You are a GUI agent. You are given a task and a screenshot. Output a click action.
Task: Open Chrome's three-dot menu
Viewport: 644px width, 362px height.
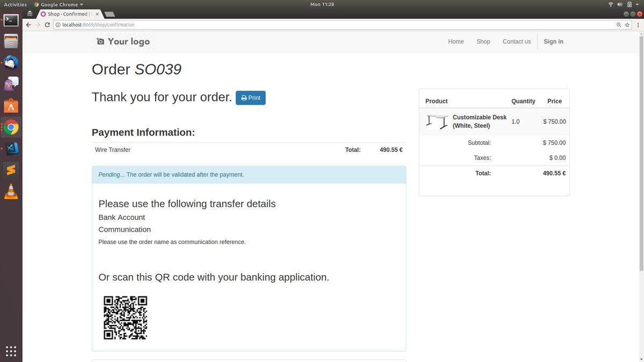point(636,25)
